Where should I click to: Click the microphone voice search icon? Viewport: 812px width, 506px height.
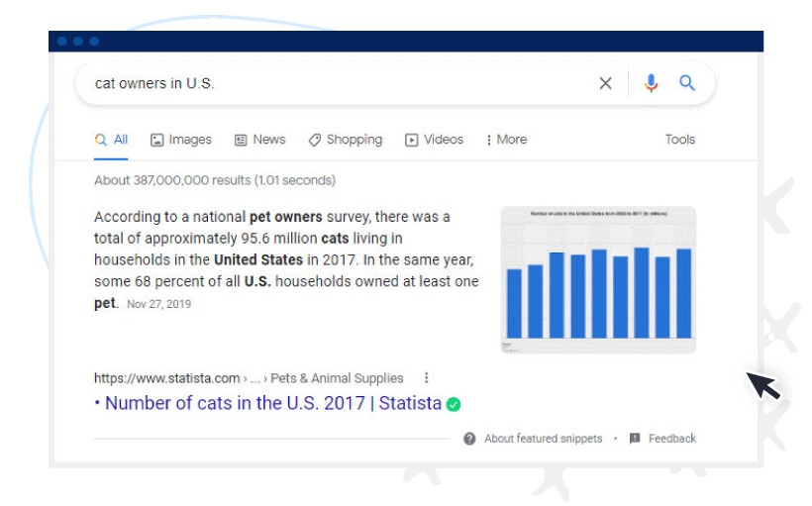(651, 83)
